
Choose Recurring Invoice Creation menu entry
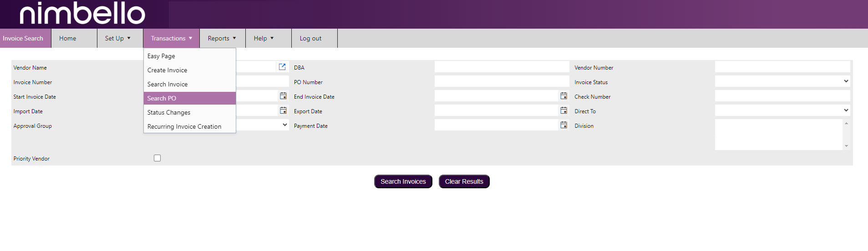(184, 126)
